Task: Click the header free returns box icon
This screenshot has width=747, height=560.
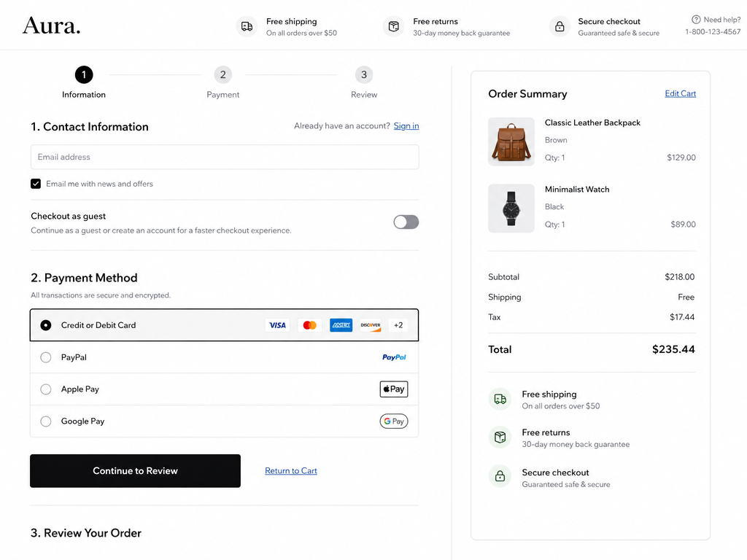Action: [393, 27]
